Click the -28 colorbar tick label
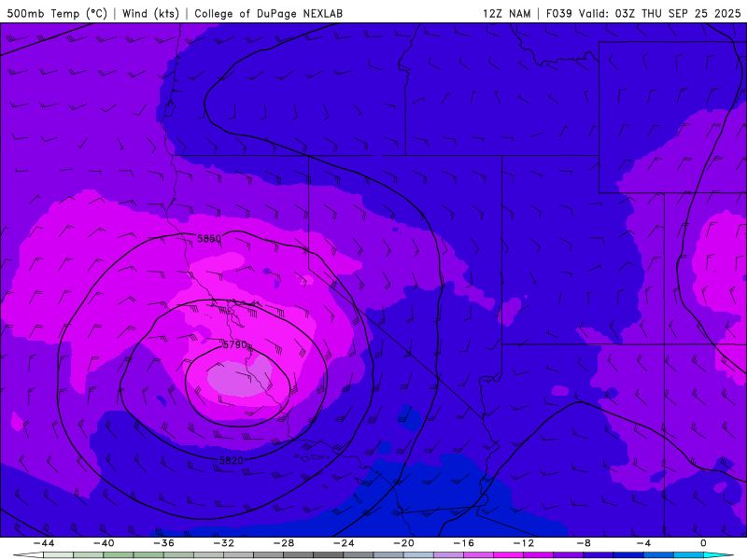 [284, 543]
